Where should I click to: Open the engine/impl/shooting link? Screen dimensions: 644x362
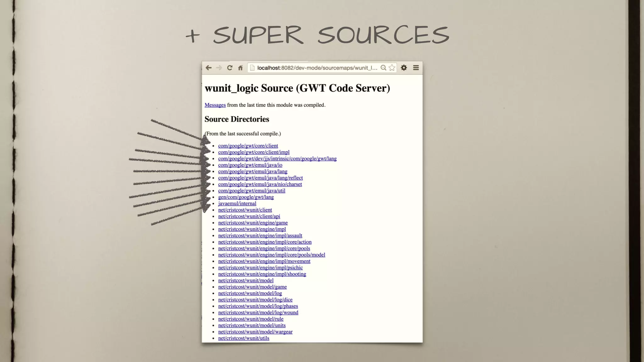(x=262, y=274)
